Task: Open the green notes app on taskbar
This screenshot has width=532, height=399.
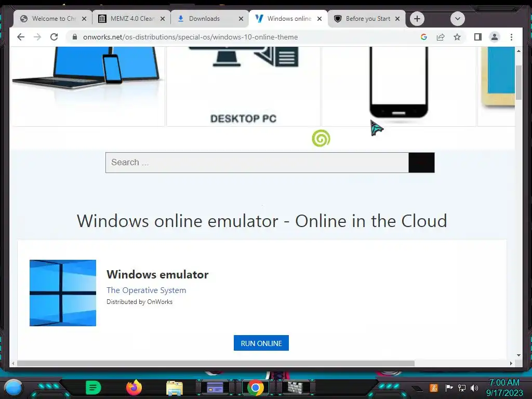Action: pyautogui.click(x=93, y=388)
